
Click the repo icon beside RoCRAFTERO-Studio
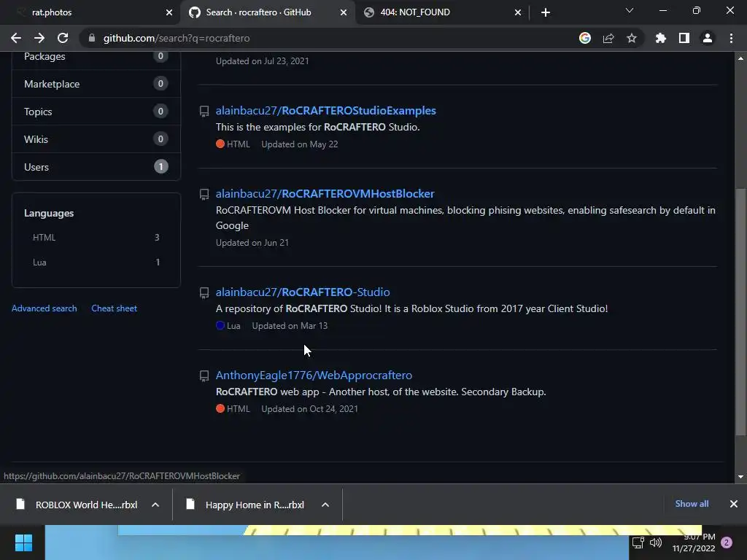click(204, 293)
